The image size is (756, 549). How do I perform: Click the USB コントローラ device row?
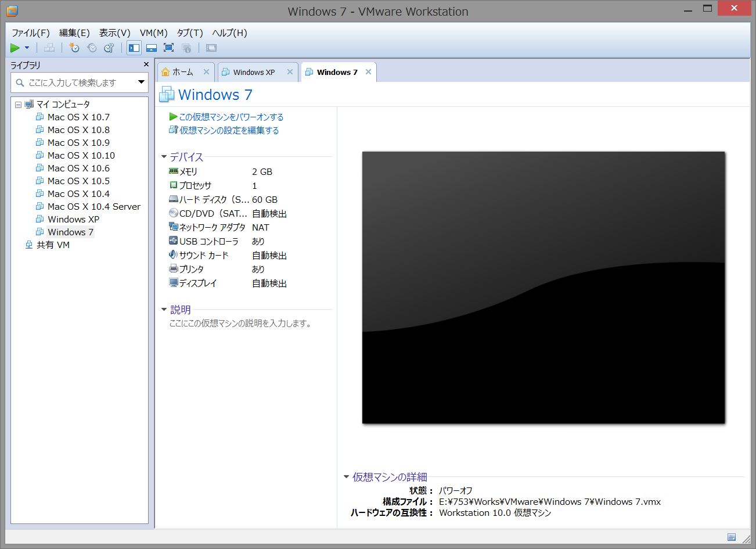[x=250, y=241]
